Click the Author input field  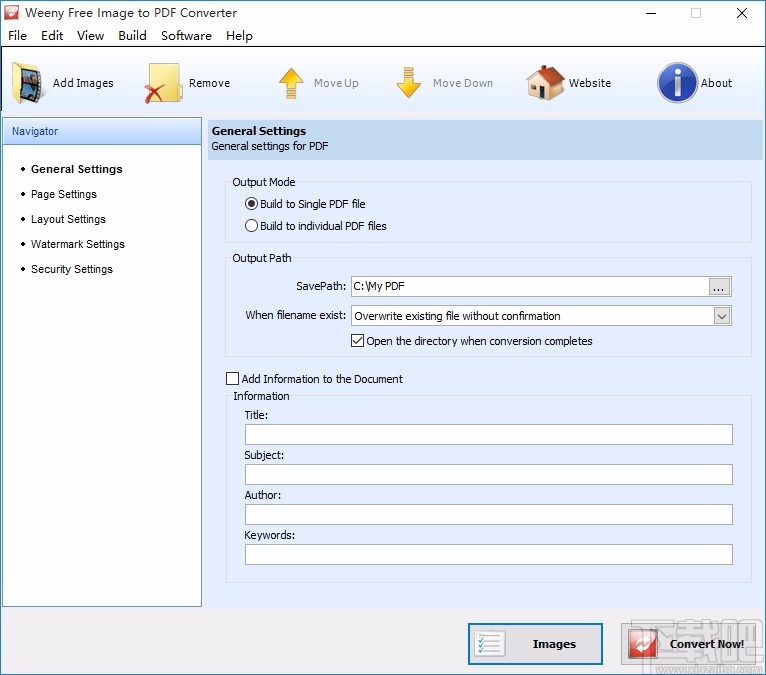[489, 515]
